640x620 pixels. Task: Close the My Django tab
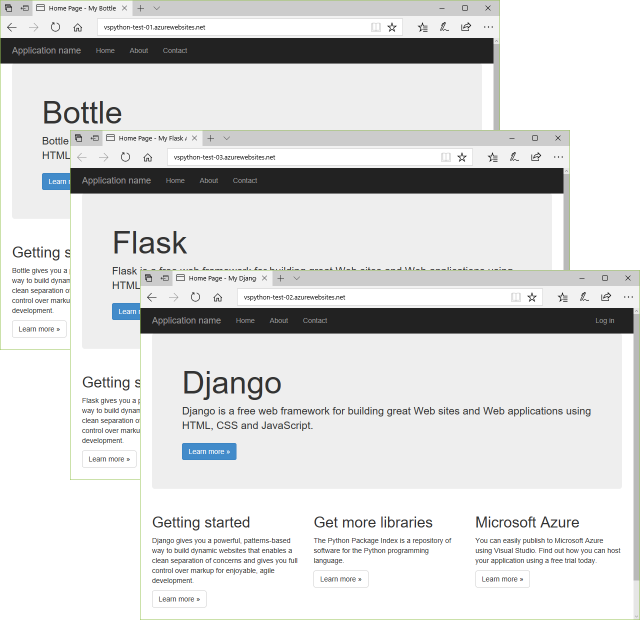click(264, 278)
